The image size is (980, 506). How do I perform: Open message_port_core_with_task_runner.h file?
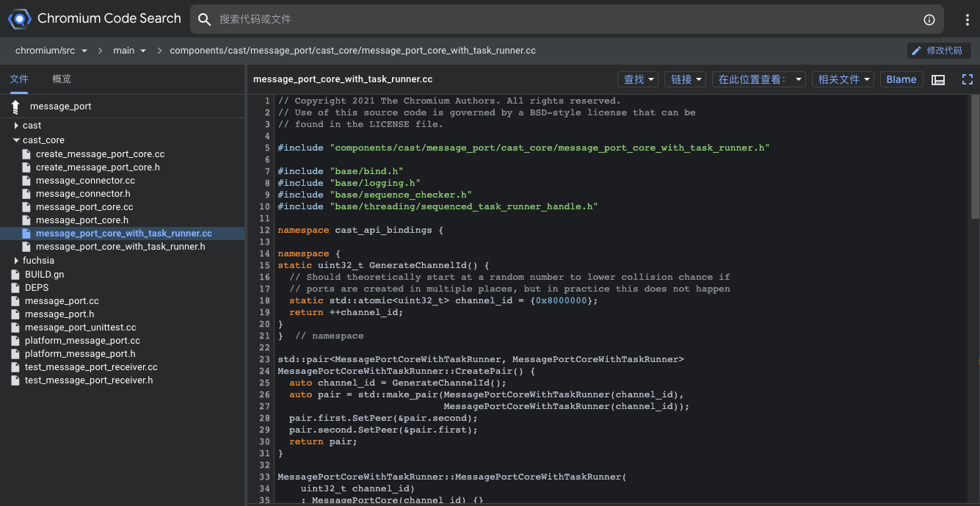120,247
